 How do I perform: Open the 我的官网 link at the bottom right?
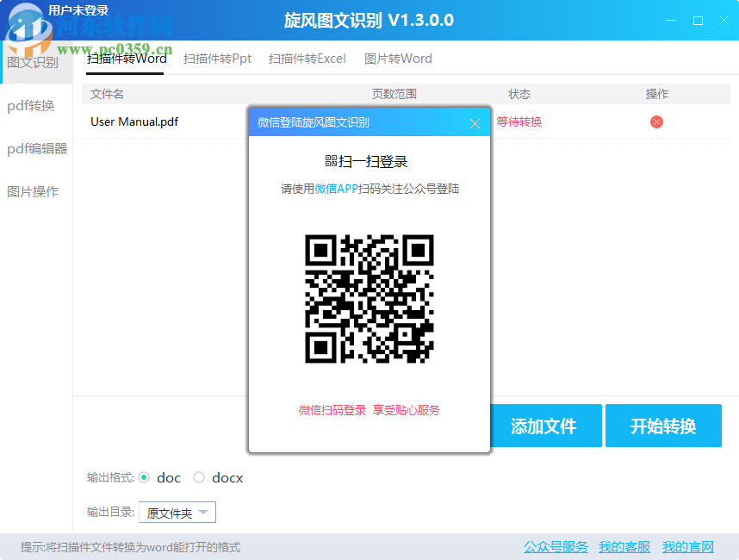click(687, 547)
